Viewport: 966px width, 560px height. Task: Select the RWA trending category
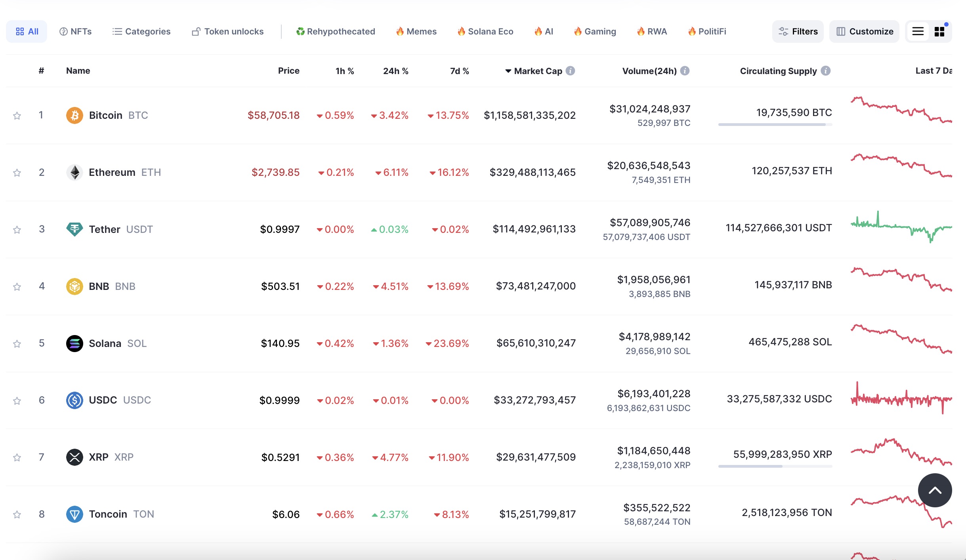pos(652,31)
